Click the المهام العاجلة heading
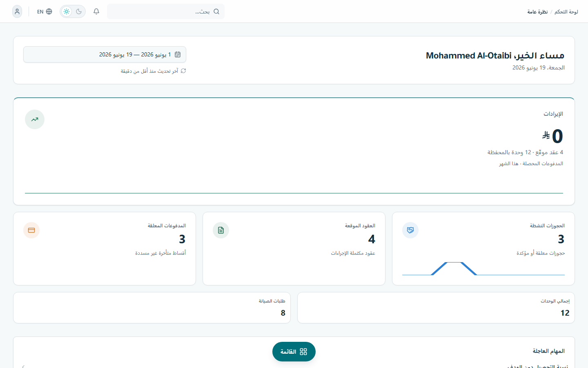This screenshot has width=588, height=368. point(548,351)
